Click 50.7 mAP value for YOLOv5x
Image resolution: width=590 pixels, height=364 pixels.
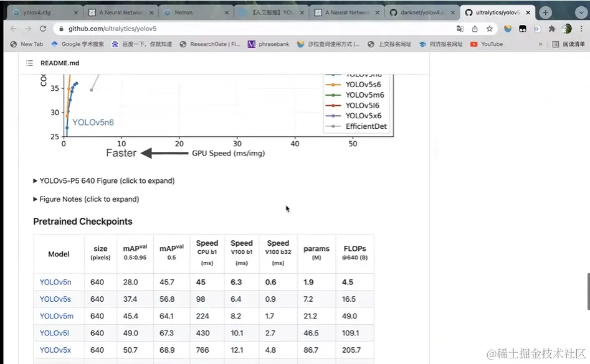click(130, 350)
